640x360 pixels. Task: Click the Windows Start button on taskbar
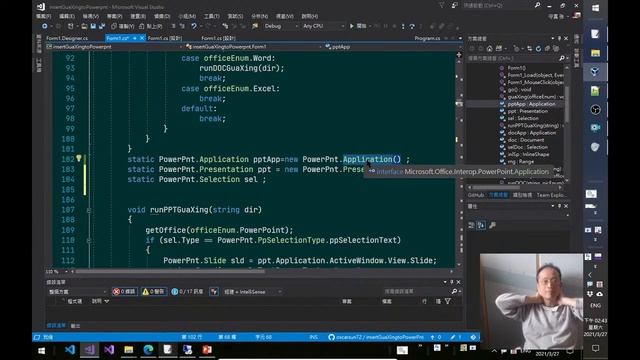coord(41,351)
